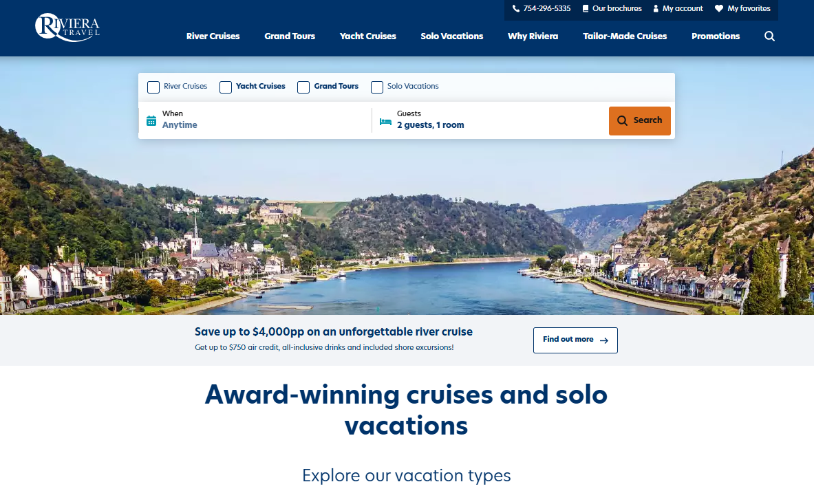Image resolution: width=814 pixels, height=504 pixels.
Task: Open search with the magnifying glass icon
Action: [x=769, y=36]
